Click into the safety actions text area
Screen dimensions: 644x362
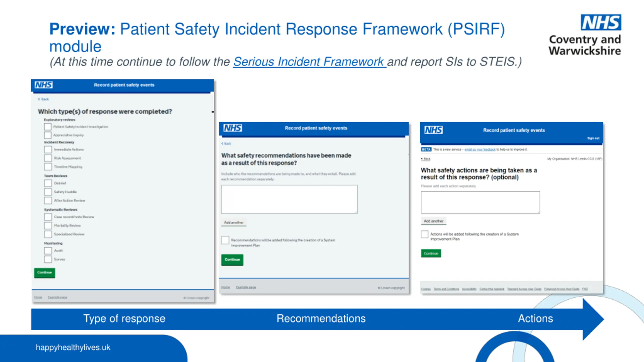coord(480,202)
